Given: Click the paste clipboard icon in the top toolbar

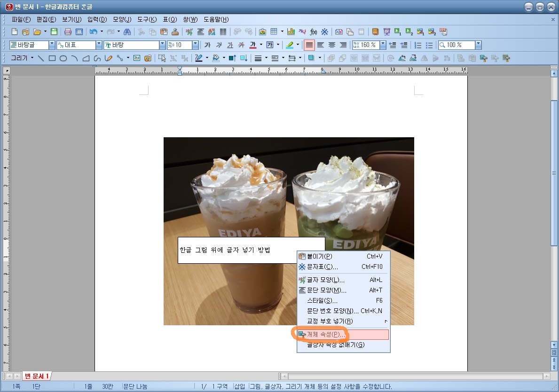Looking at the screenshot, I should (164, 31).
